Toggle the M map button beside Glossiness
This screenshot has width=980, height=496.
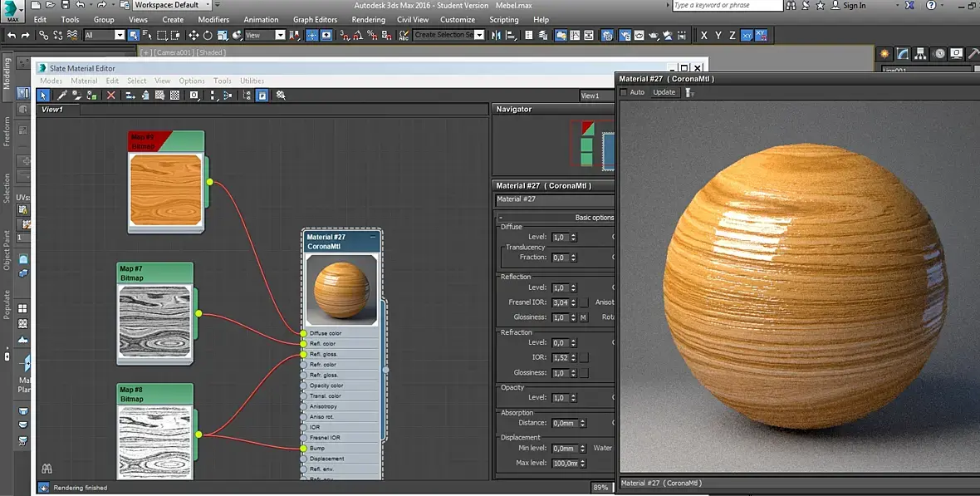583,317
